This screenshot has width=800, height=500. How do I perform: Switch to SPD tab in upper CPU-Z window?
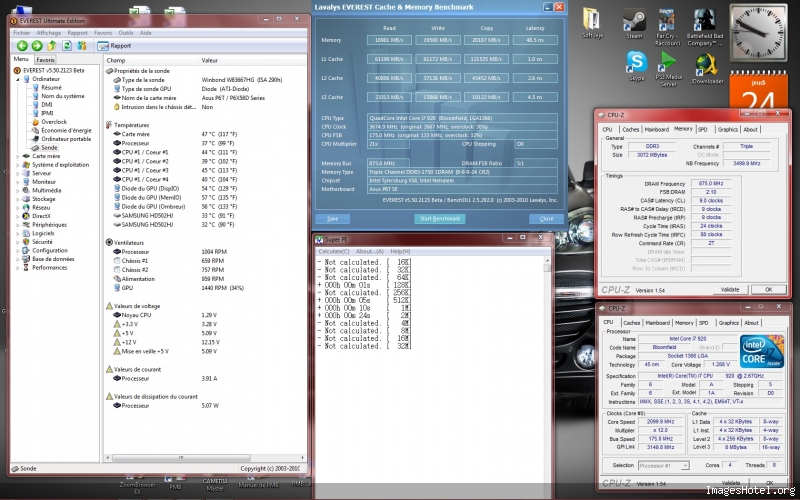point(702,129)
